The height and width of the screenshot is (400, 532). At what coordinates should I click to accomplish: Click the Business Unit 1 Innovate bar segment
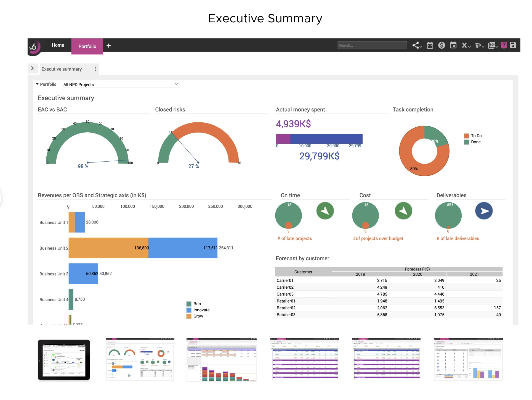[80, 222]
